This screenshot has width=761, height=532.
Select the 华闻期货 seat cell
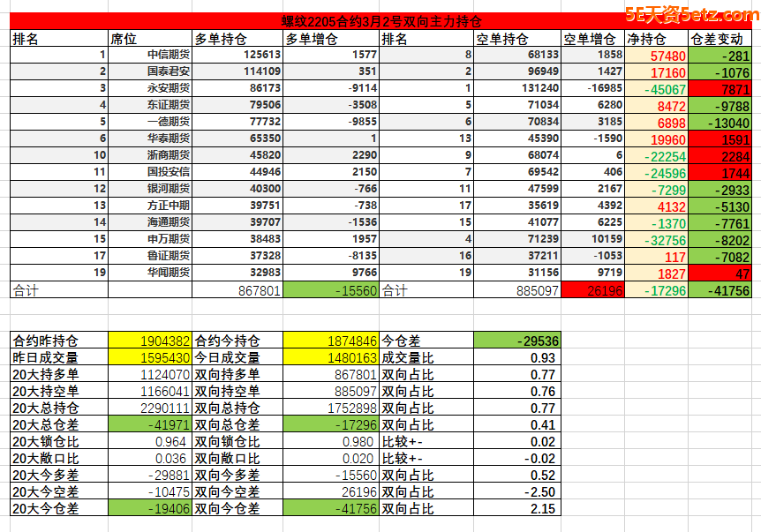coord(149,273)
